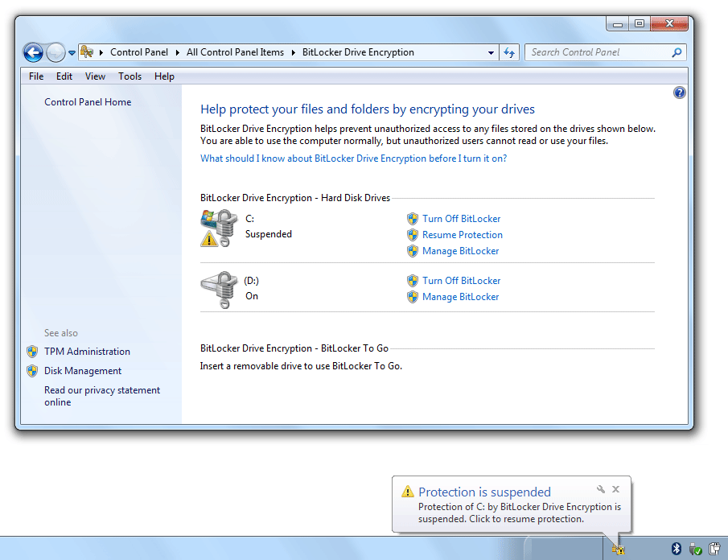
Task: Click BitLocker Drive Encryption breadcrumb
Action: (x=358, y=52)
